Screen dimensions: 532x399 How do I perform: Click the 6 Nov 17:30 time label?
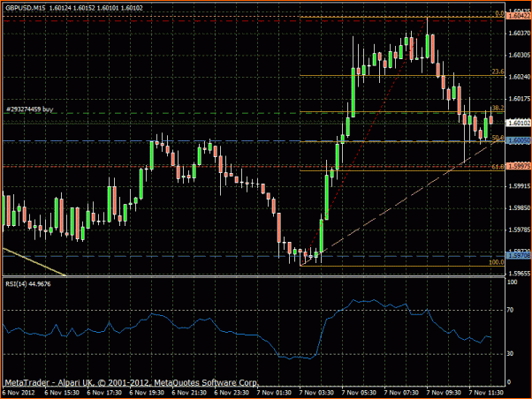pos(104,393)
